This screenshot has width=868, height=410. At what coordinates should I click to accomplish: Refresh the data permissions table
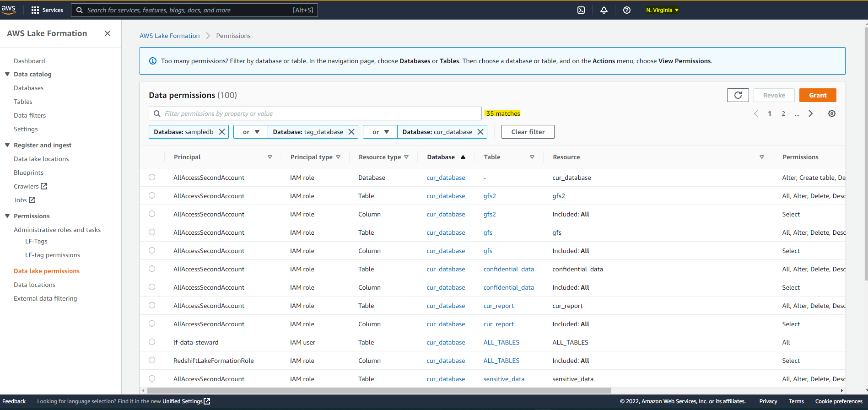click(738, 95)
